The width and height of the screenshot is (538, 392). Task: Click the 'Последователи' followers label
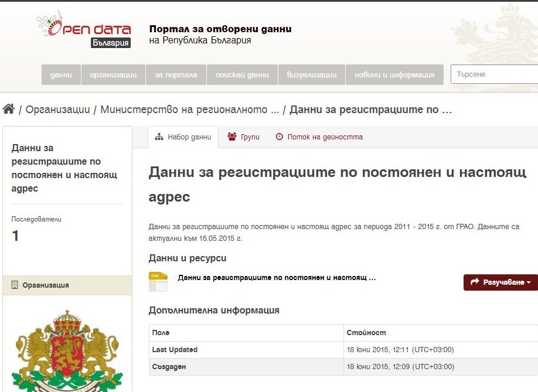tap(36, 219)
